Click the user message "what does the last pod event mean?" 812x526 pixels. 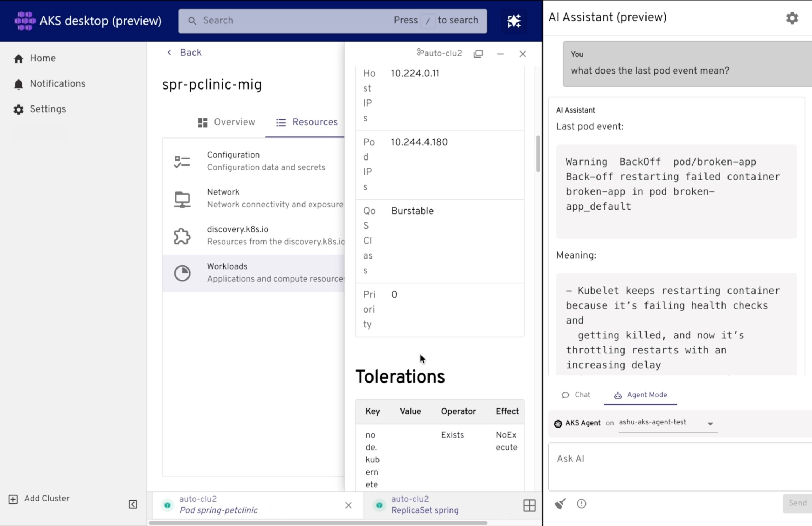pos(650,71)
